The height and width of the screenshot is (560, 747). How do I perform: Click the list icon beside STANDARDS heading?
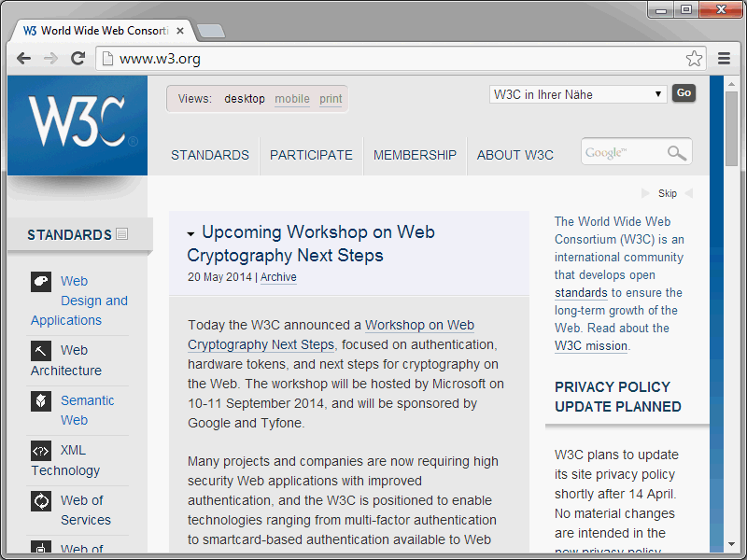122,234
